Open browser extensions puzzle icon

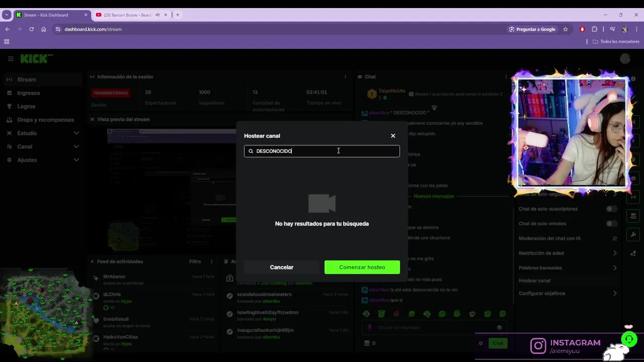[x=594, y=29]
